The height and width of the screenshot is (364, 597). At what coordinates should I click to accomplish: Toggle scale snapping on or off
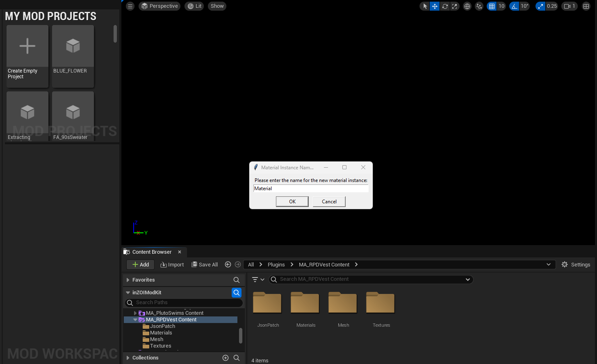(x=540, y=6)
